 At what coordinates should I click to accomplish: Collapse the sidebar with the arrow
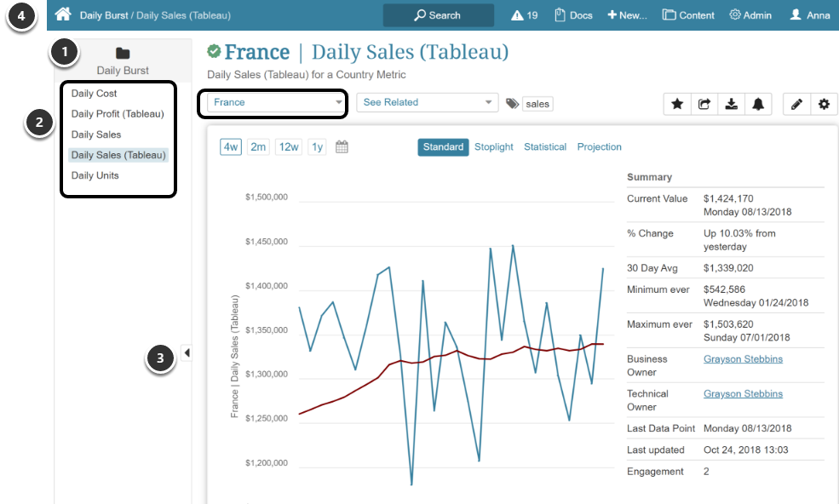pos(187,352)
